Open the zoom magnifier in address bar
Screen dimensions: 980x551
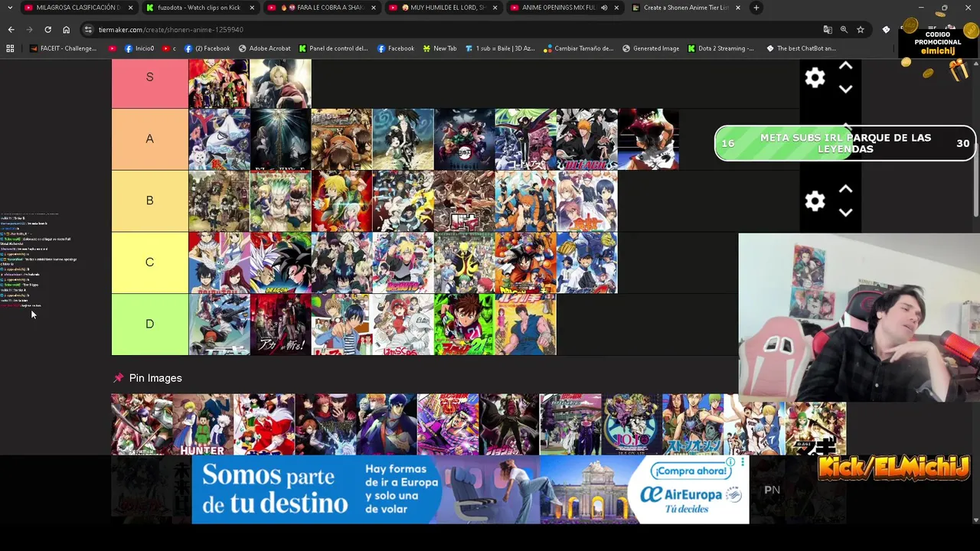(844, 29)
